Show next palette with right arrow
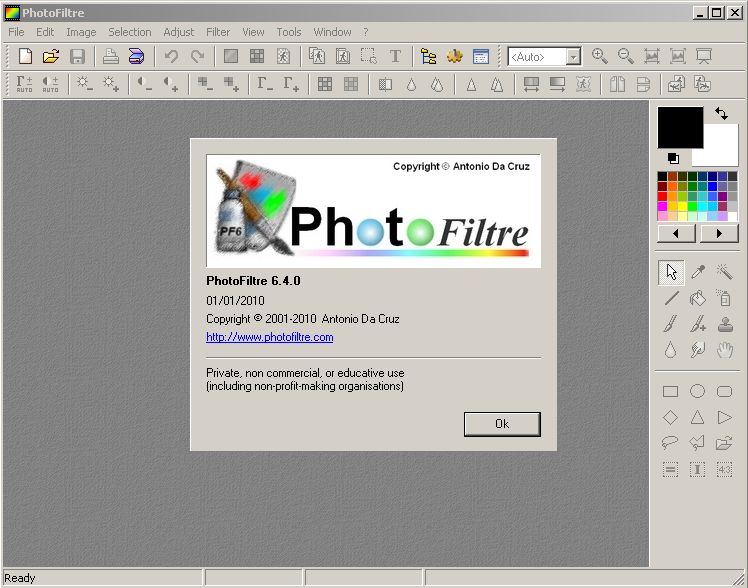 tap(719, 234)
